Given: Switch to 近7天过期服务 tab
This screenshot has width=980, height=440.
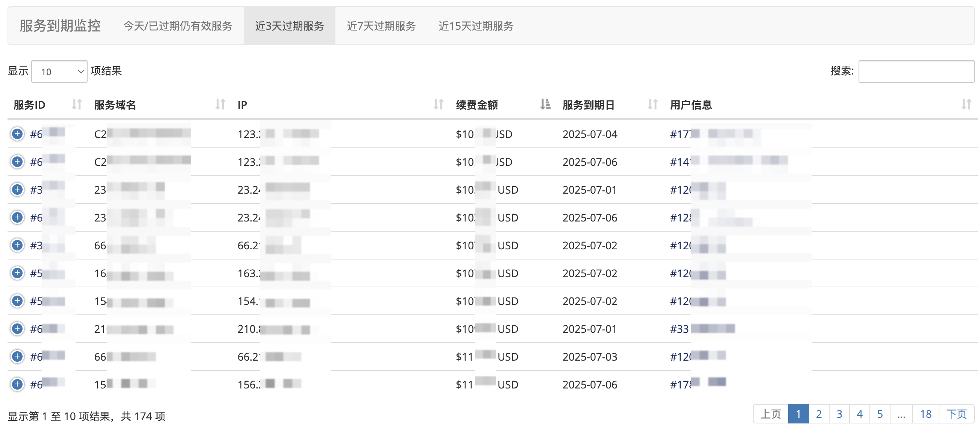Looking at the screenshot, I should (381, 26).
